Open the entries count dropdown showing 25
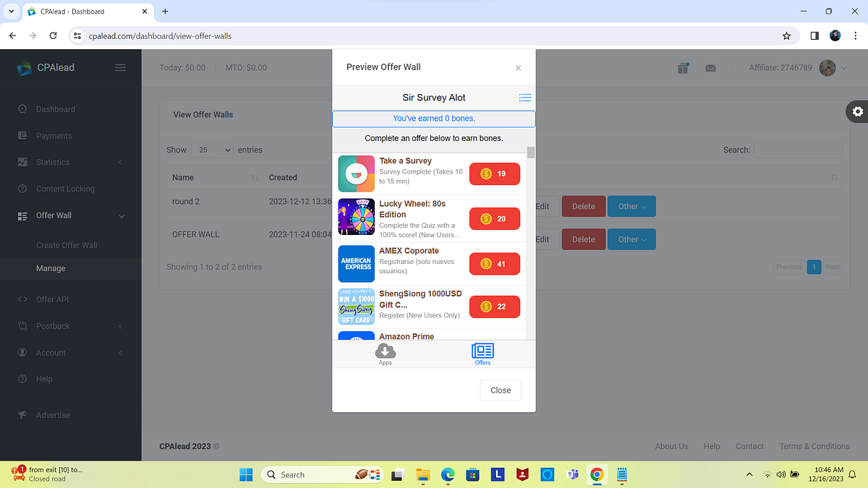868x488 pixels. (212, 150)
